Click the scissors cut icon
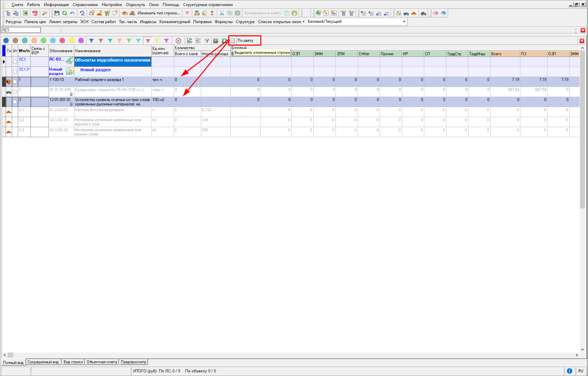Image resolution: width=588 pixels, height=376 pixels. point(222,13)
